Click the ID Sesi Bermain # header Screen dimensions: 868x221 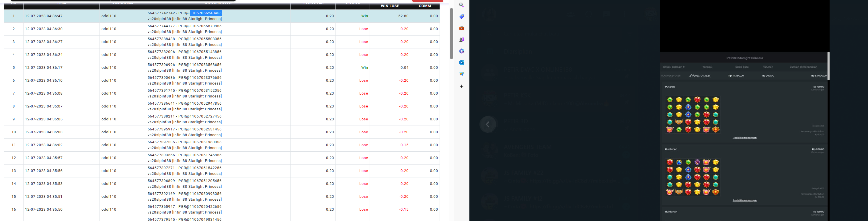pyautogui.click(x=674, y=67)
